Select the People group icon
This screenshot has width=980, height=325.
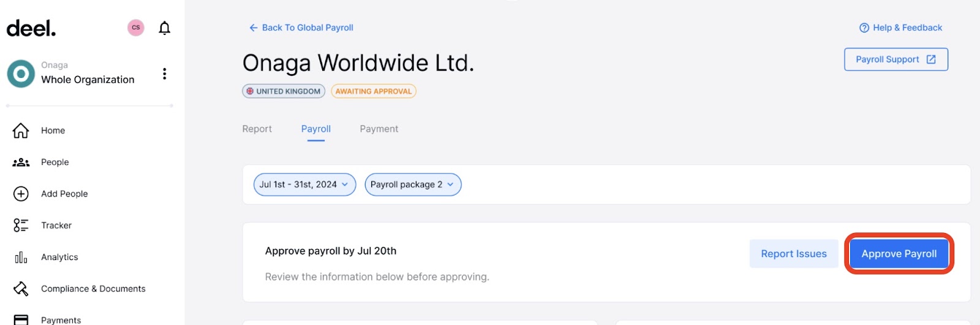[21, 162]
